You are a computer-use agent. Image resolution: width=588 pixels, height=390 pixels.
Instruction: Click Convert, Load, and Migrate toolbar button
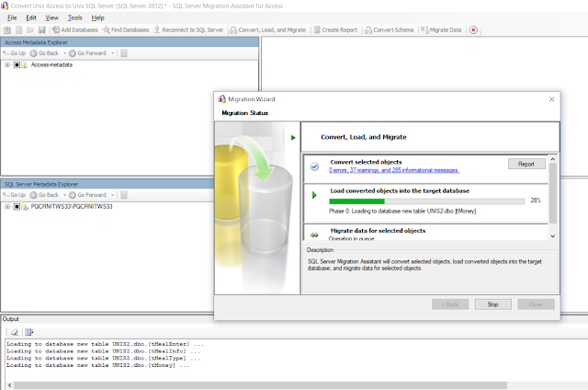point(267,29)
